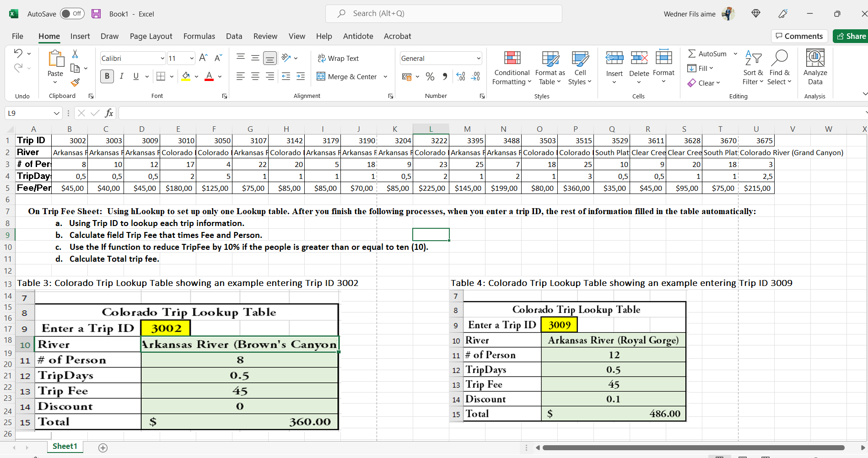Open the Fill Color dropdown arrow
This screenshot has height=458, width=868.
[x=196, y=76]
